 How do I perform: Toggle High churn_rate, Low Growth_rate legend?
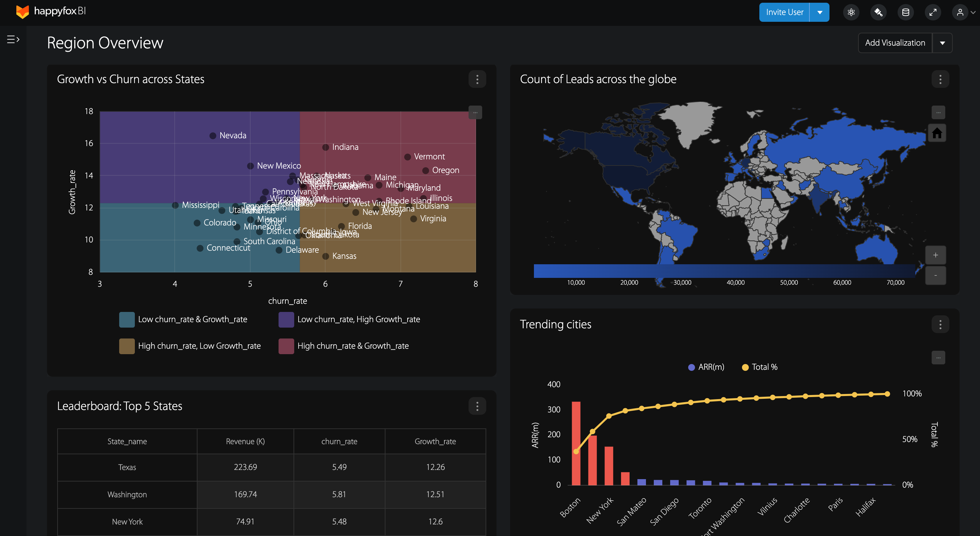pyautogui.click(x=190, y=346)
